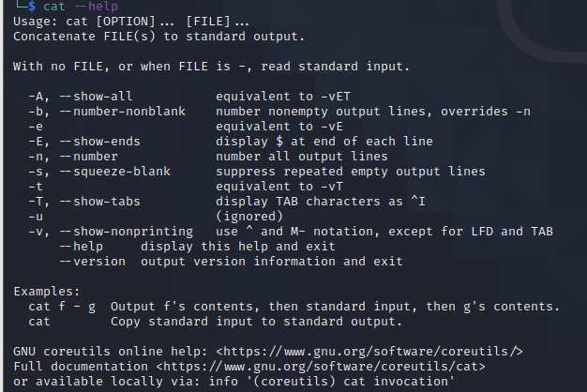Click the --show-all option text
The width and height of the screenshot is (587, 392).
(x=96, y=97)
